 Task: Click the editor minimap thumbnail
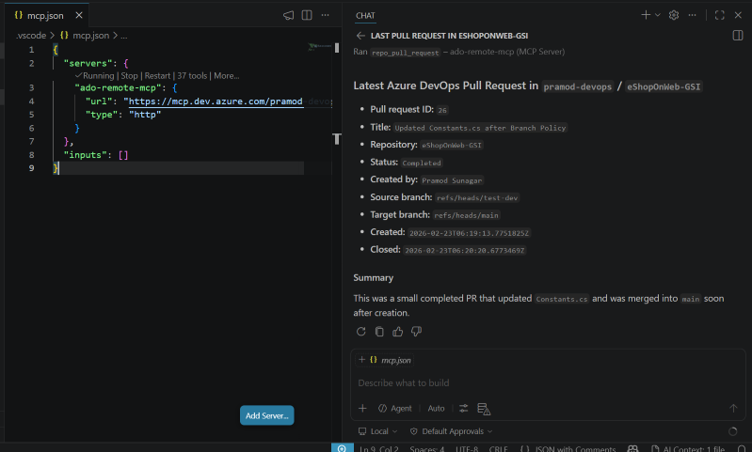319,46
